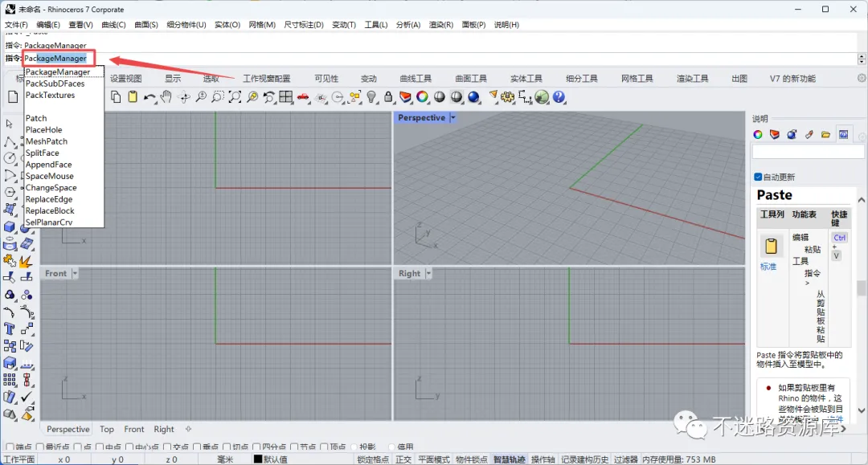Select the arrow pointer tool in sidebar
The image size is (868, 465).
click(x=10, y=124)
